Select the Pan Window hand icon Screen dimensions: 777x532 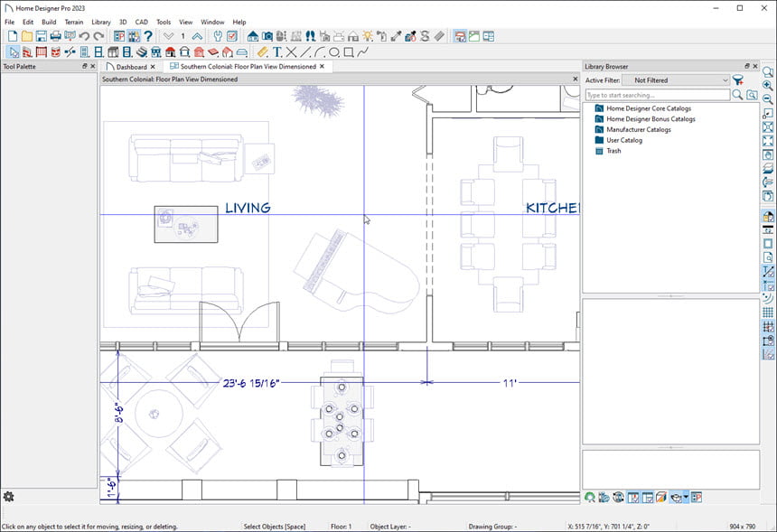click(768, 155)
